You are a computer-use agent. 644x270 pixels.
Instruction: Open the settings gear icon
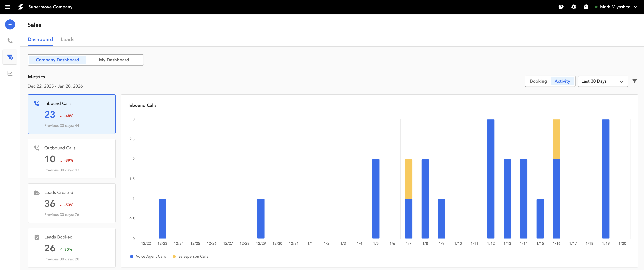[x=573, y=7]
